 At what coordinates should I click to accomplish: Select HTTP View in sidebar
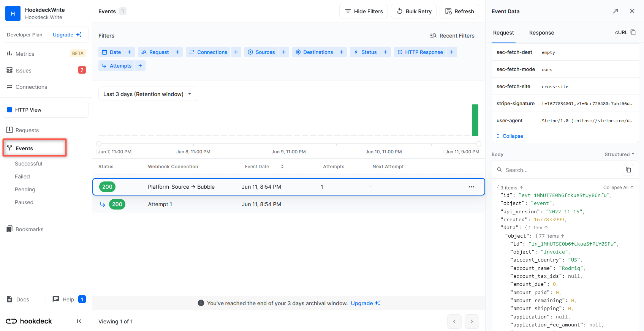coord(46,110)
